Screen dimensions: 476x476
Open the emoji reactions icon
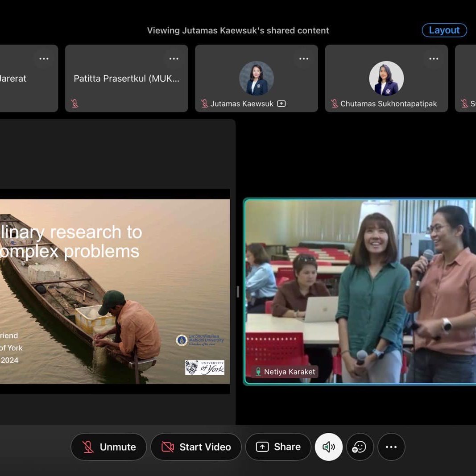click(359, 447)
